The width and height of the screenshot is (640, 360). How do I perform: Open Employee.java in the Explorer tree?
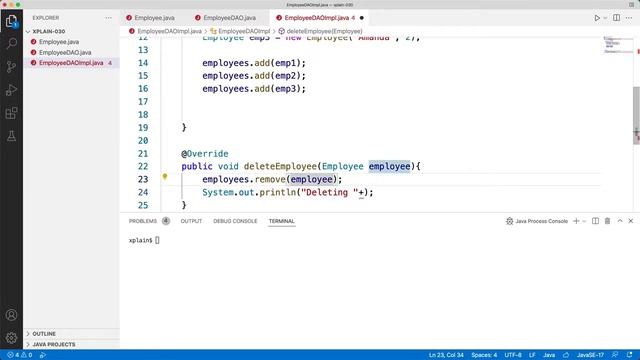pyautogui.click(x=59, y=42)
